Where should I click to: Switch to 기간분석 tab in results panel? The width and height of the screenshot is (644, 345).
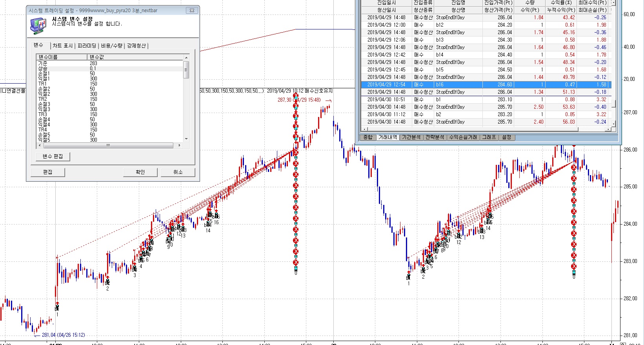(411, 137)
